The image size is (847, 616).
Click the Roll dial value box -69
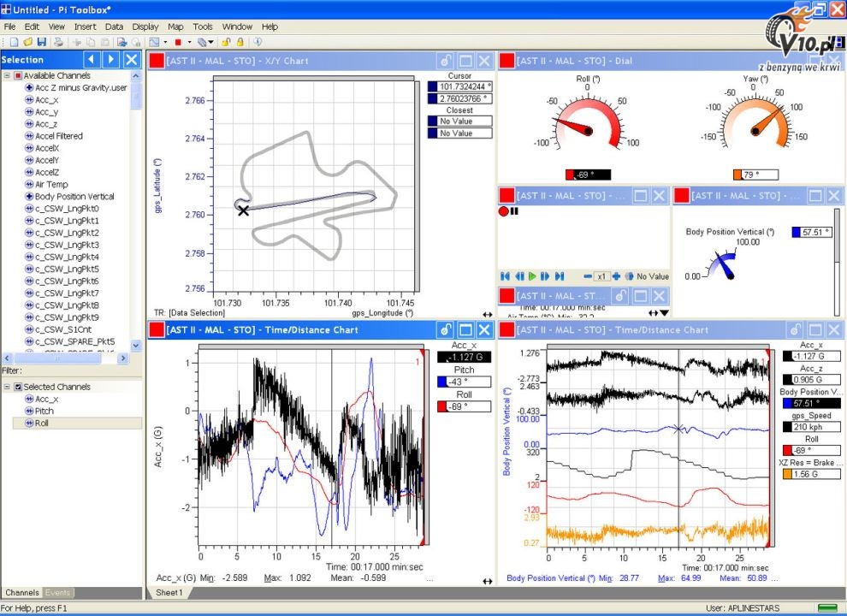tap(589, 175)
